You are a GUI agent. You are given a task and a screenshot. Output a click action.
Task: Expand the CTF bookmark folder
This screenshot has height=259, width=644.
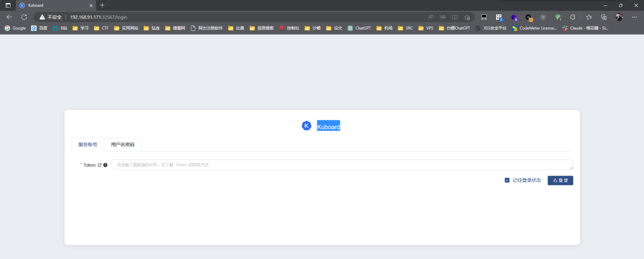pyautogui.click(x=101, y=29)
